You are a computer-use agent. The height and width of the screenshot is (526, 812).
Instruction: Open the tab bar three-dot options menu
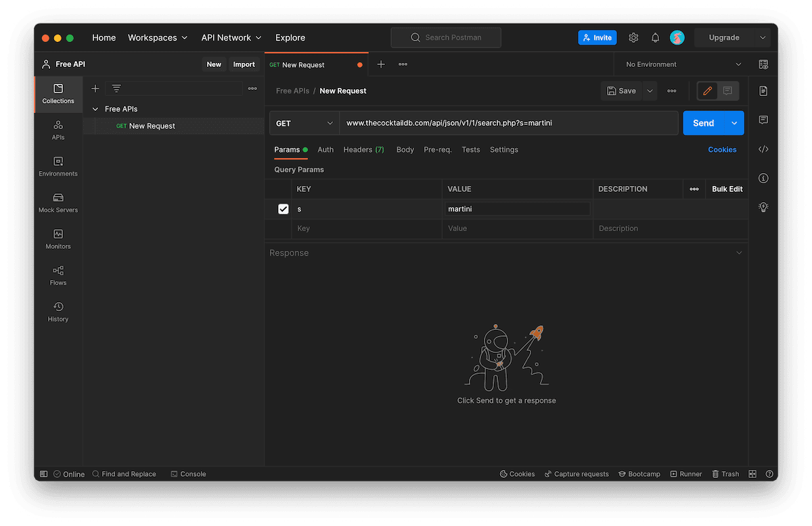click(403, 64)
